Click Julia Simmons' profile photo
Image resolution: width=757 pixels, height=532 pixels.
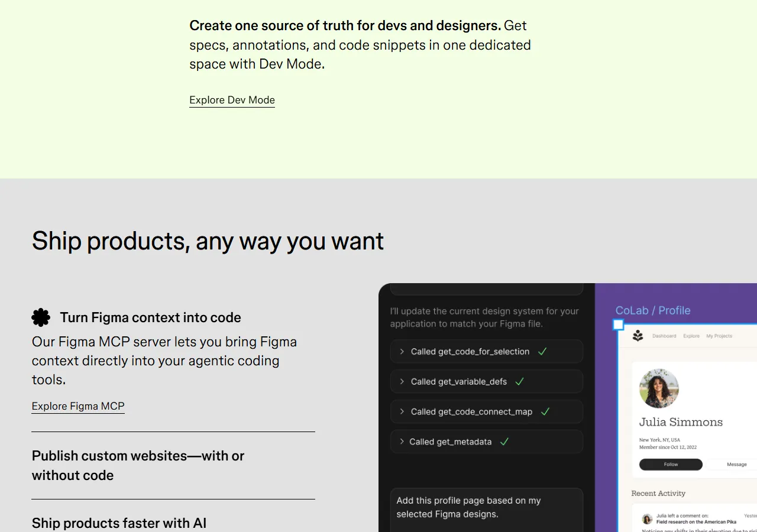[659, 388]
